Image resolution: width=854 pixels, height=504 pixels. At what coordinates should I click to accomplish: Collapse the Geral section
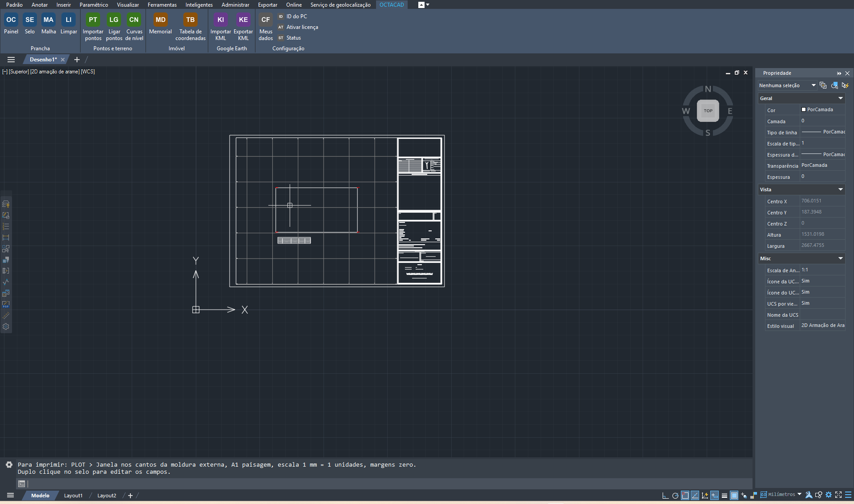click(841, 98)
